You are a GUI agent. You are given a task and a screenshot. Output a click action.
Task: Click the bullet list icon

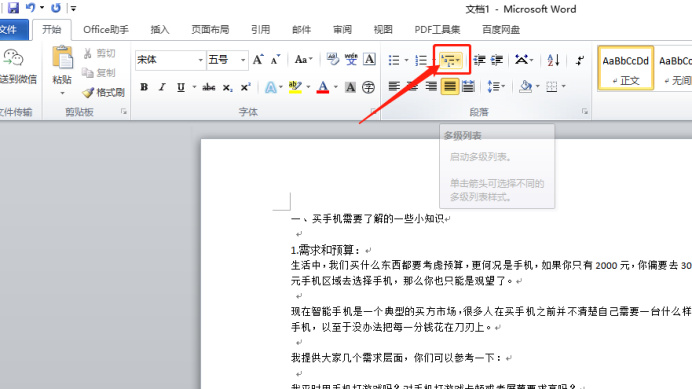[394, 60]
